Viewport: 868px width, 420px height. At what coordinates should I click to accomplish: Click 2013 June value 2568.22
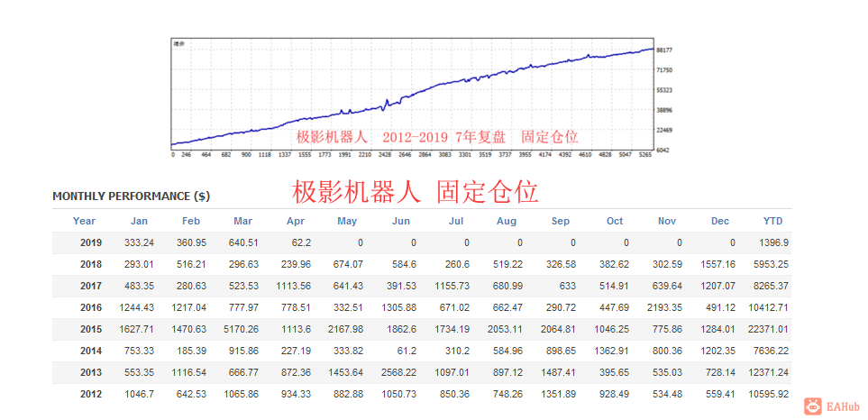pyautogui.click(x=398, y=372)
